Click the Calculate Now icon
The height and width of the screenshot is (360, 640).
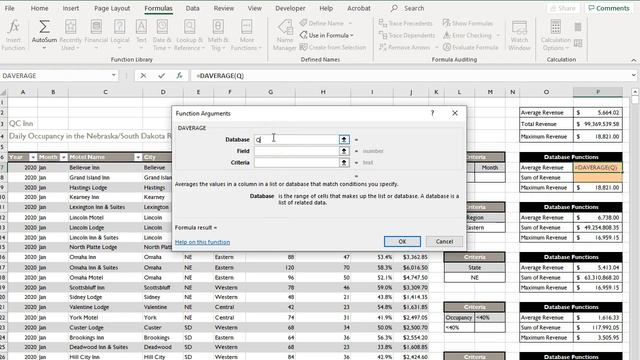(x=578, y=27)
